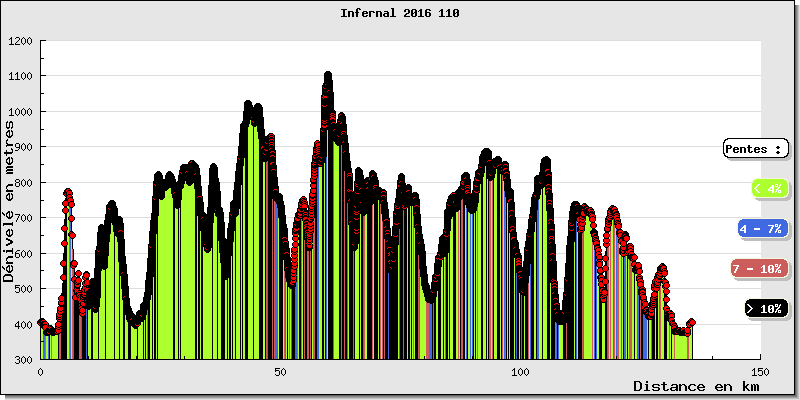Select the 100 km distance tick label
Image resolution: width=800 pixels, height=400 pixels.
coord(520,371)
